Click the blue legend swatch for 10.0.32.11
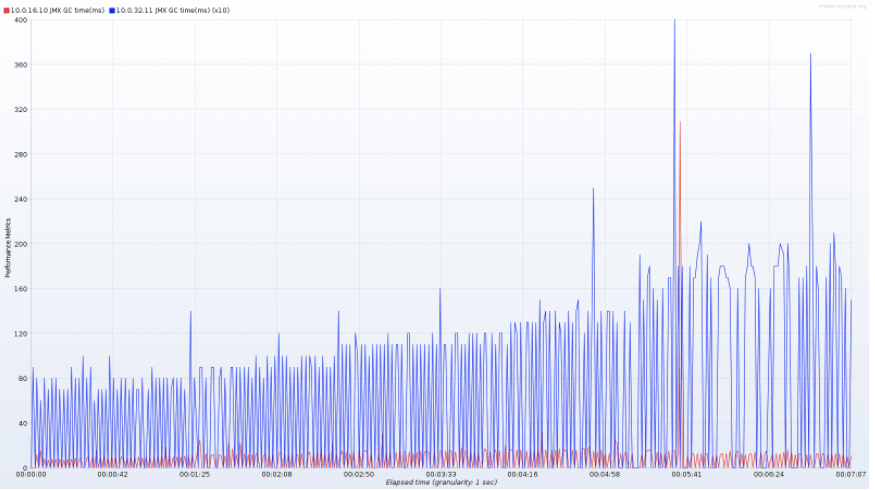 (112, 11)
